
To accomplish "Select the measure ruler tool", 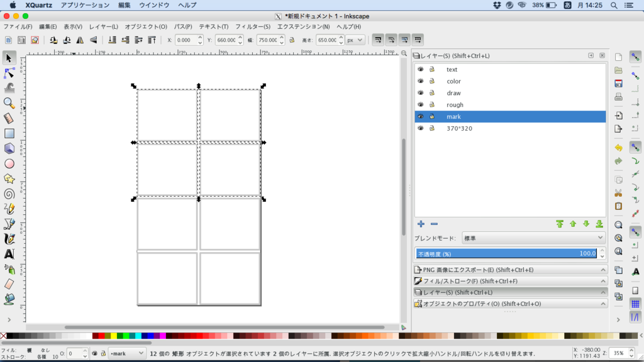I will click(x=9, y=118).
